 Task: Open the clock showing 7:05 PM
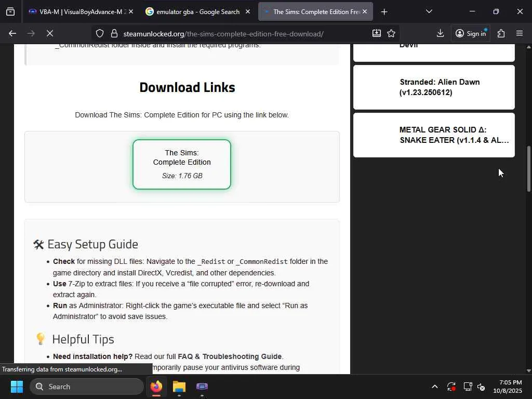[508, 387]
